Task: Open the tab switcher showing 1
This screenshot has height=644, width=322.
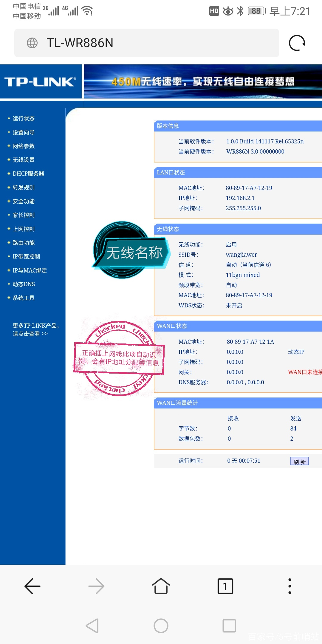Action: [x=225, y=586]
